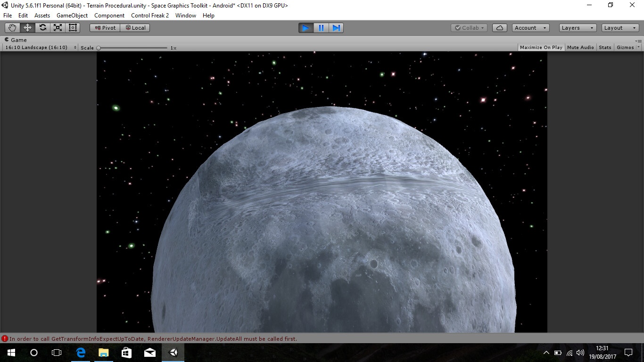Image resolution: width=644 pixels, height=362 pixels.
Task: Select the Move tool
Action: (x=27, y=27)
